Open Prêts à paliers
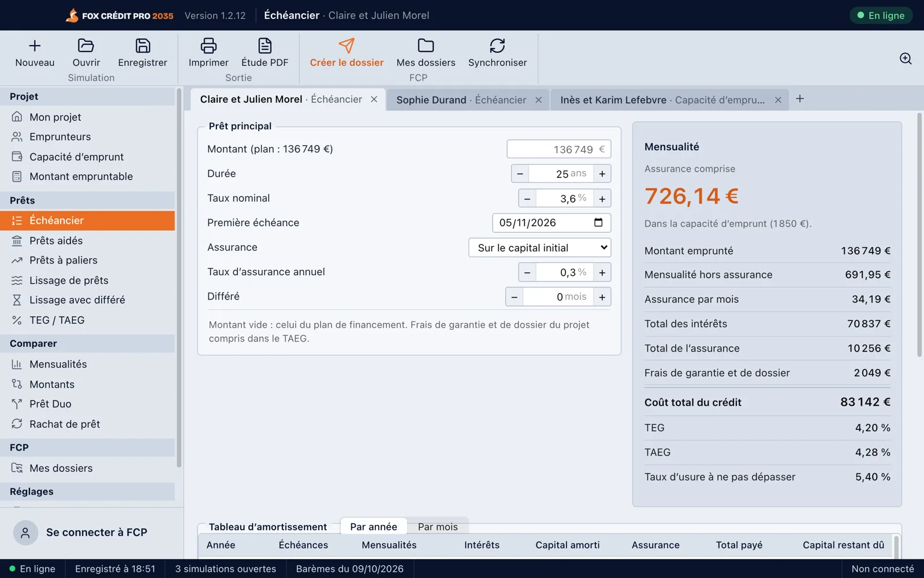This screenshot has width=924, height=578. pos(88,260)
